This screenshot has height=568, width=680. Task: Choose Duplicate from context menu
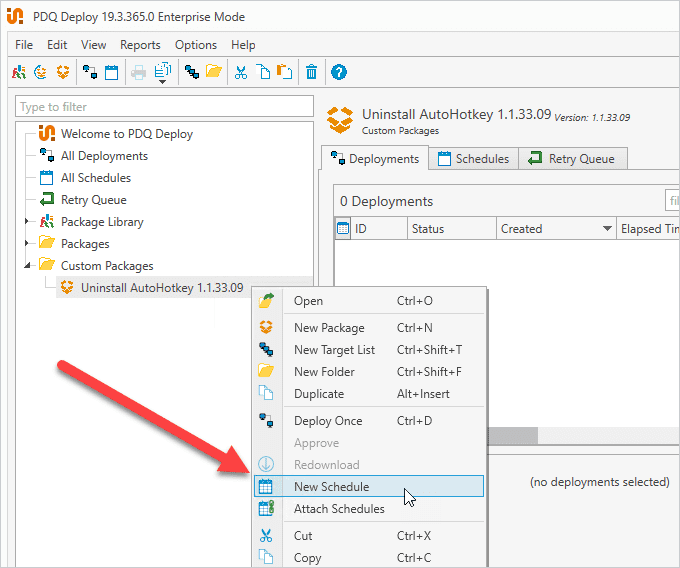(x=369, y=394)
